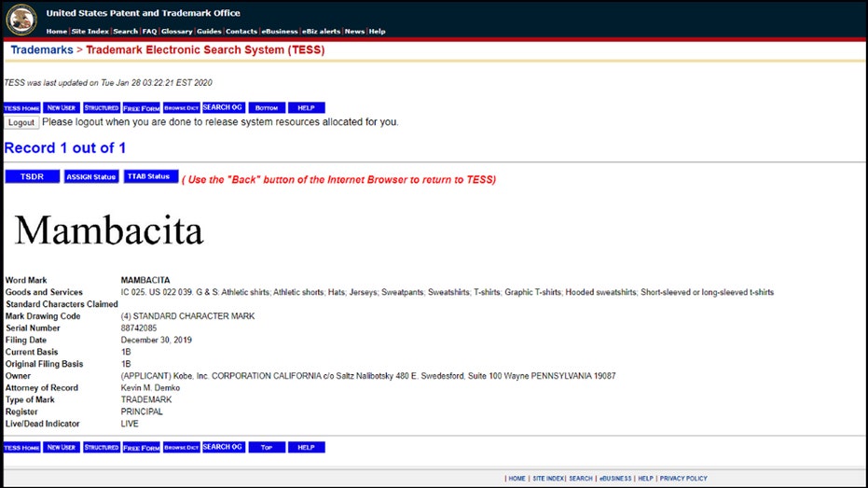Open Browse Dict in bottom toolbar
The width and height of the screenshot is (868, 488).
(182, 448)
